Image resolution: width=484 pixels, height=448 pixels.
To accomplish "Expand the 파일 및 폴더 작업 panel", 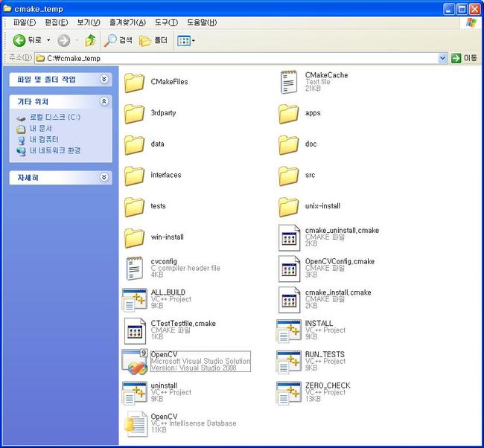I will [x=104, y=80].
